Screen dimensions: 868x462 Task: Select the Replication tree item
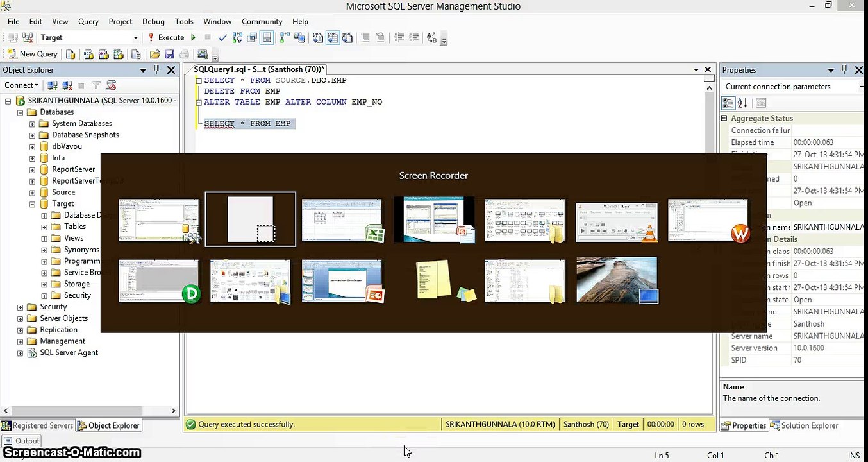[x=58, y=330]
